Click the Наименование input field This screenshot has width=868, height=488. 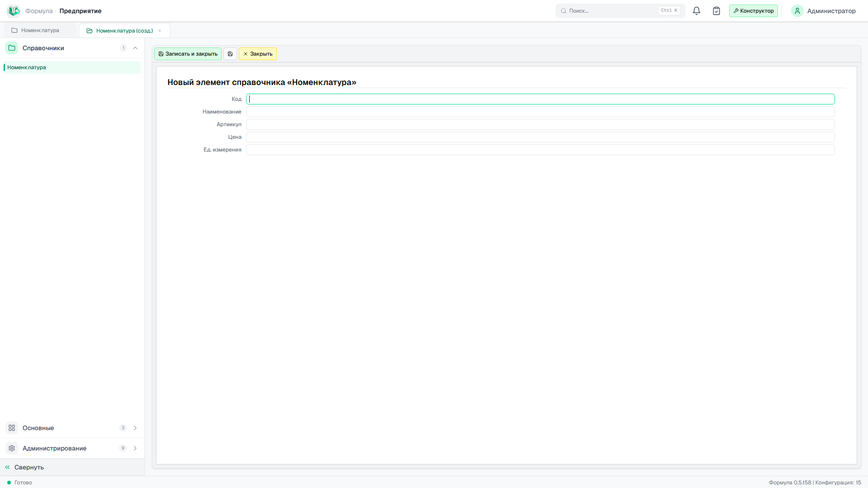point(540,112)
